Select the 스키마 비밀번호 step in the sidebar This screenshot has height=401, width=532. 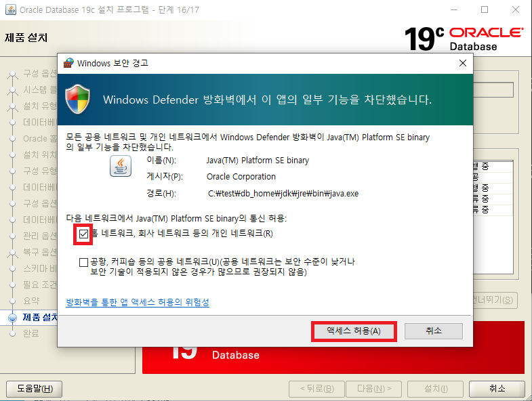(40, 268)
